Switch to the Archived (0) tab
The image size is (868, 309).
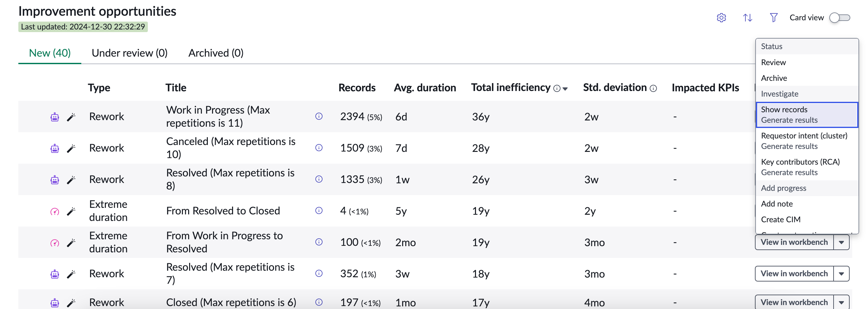pos(216,53)
